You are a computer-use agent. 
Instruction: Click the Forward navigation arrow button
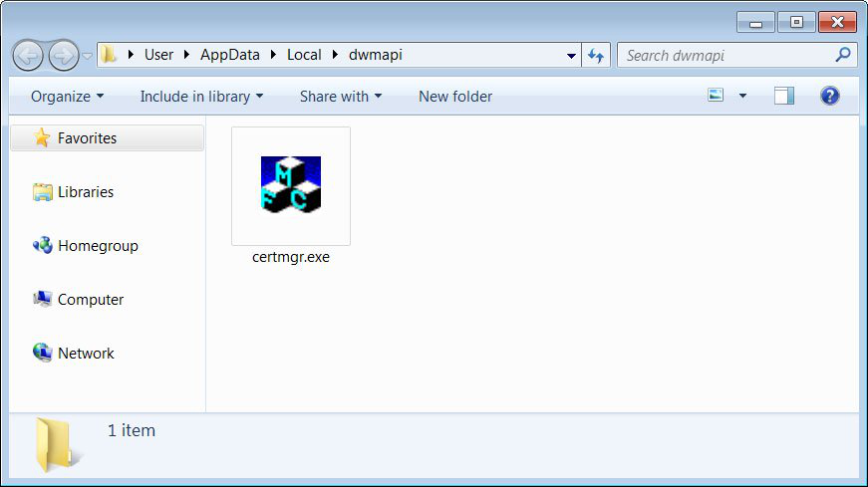(63, 55)
